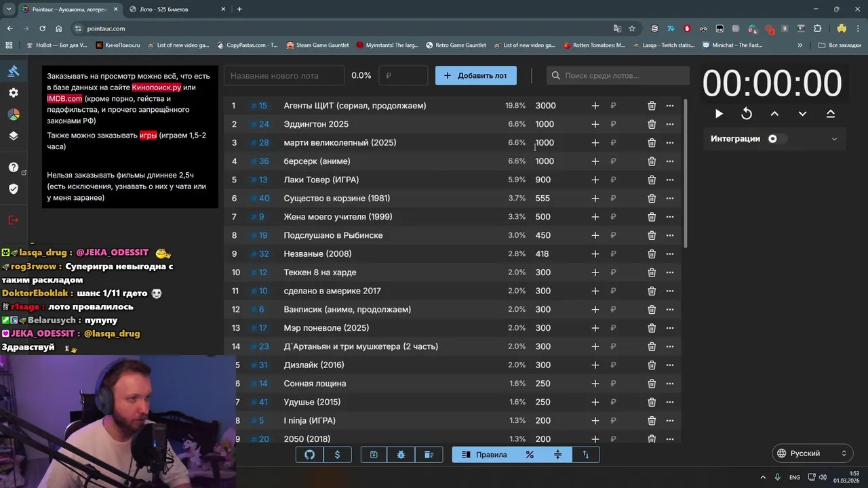The width and height of the screenshot is (868, 488).
Task: Open the Русский language dropdown
Action: click(x=812, y=453)
